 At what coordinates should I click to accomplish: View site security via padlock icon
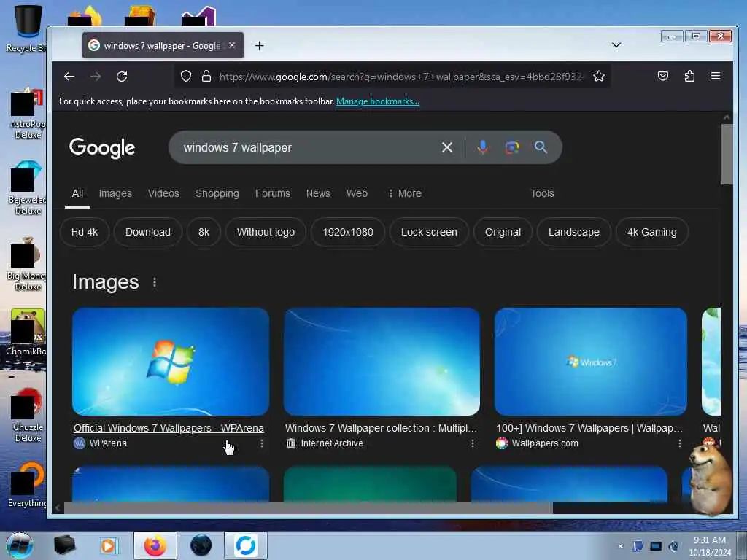(206, 76)
